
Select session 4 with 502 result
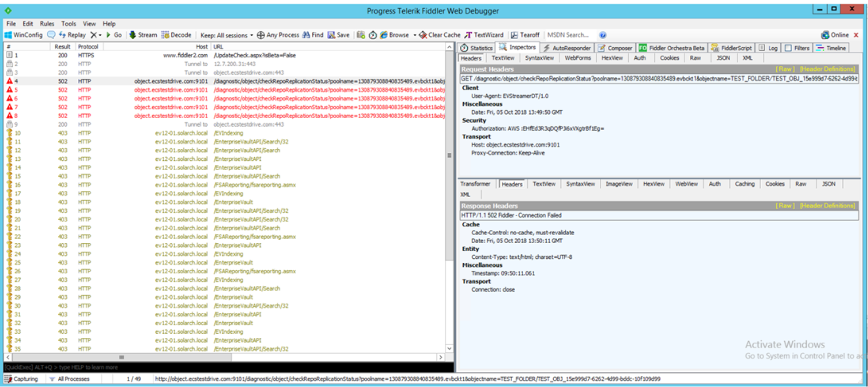[x=226, y=81]
